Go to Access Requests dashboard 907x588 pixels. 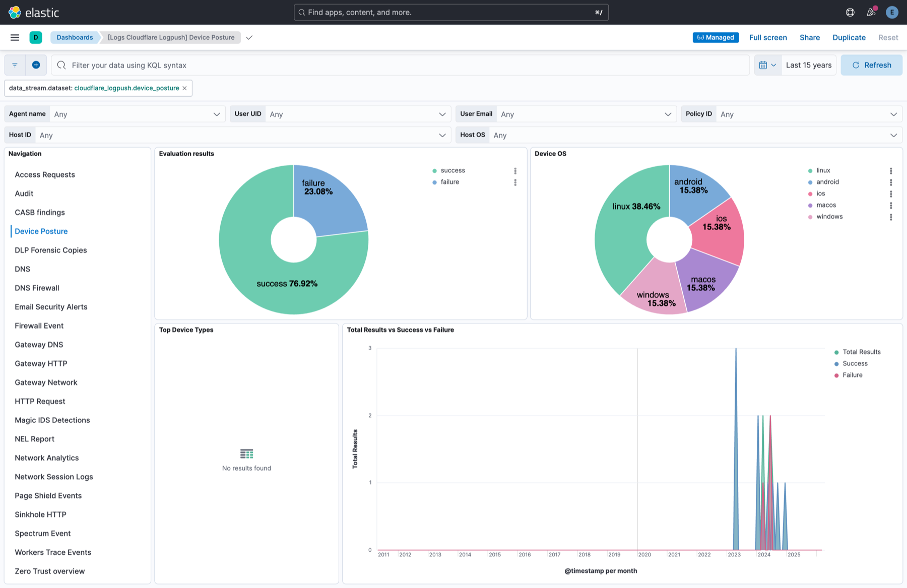pos(45,174)
